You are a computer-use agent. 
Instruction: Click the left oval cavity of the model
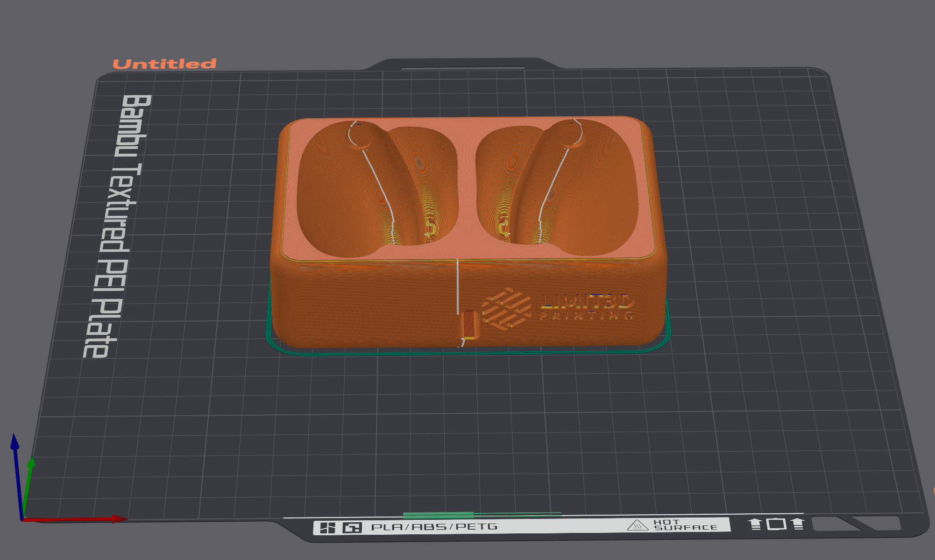click(377, 188)
